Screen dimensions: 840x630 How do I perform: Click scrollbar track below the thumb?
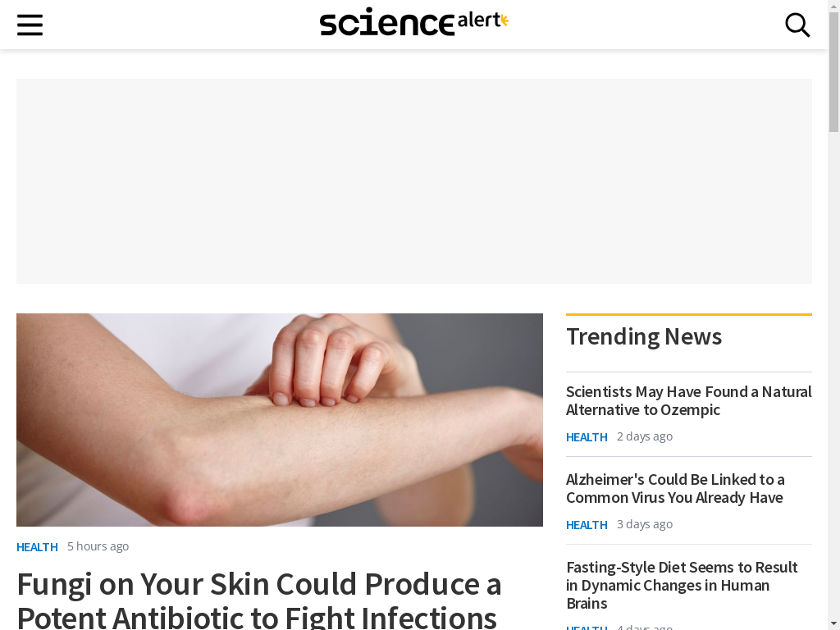[x=833, y=375]
